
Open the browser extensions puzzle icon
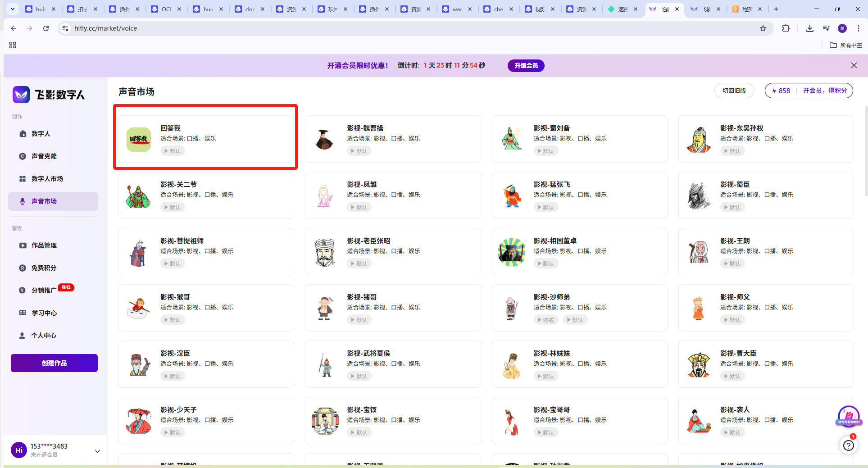coord(786,28)
